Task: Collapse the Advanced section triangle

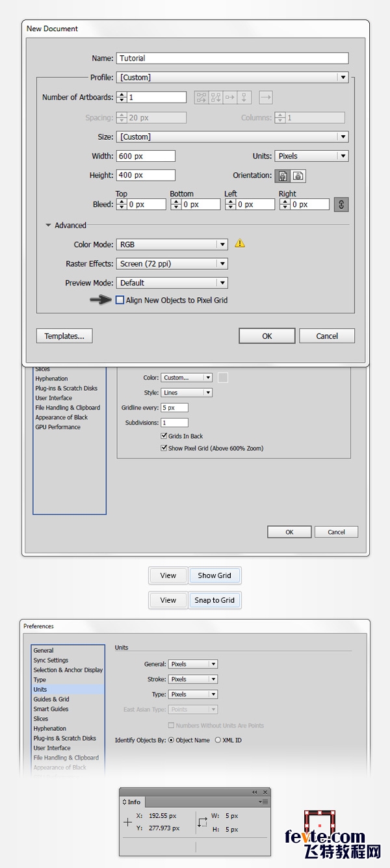Action: 48,226
